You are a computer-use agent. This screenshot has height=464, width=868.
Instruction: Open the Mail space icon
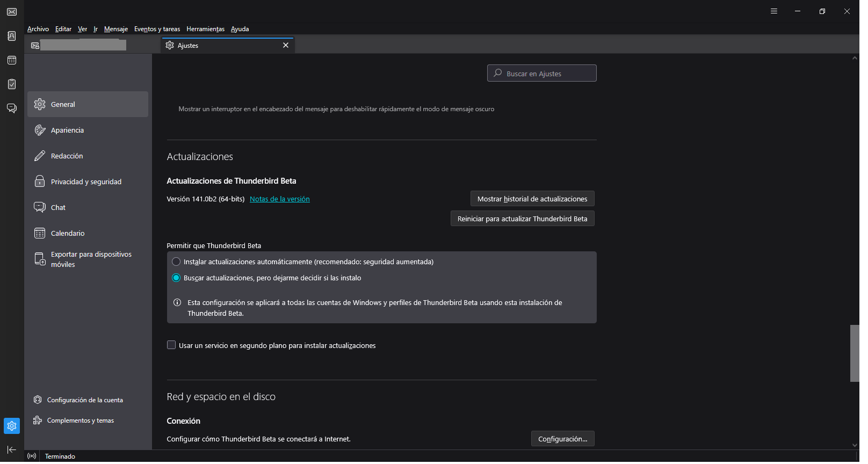pos(12,12)
